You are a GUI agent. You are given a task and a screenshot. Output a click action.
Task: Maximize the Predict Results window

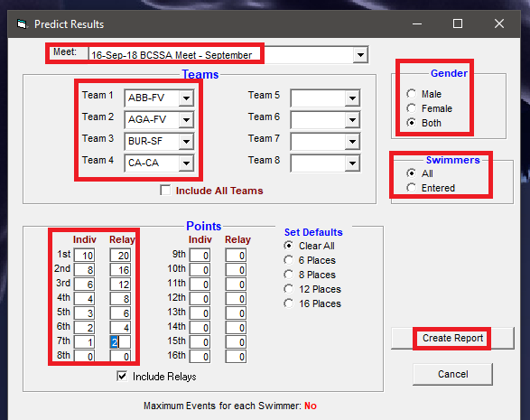point(458,23)
